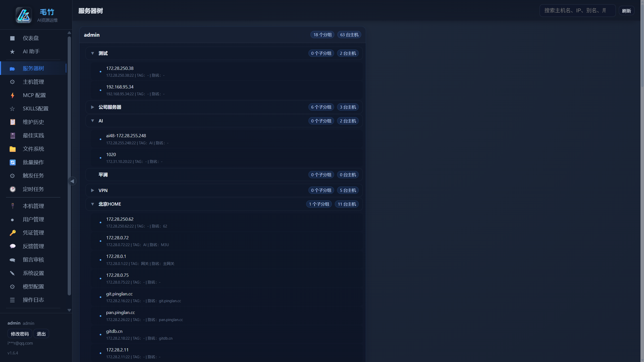The image size is (644, 362).
Task: Click the admin root group header
Action: click(223, 35)
